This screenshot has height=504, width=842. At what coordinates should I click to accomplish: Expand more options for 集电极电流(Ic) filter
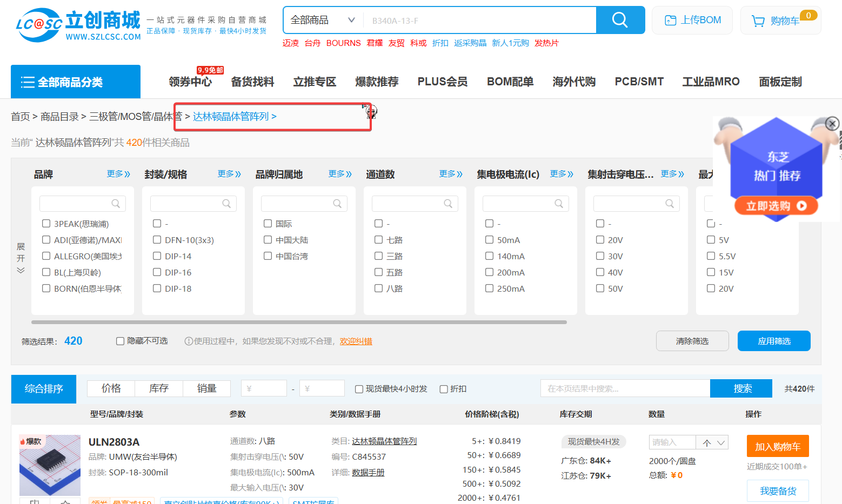coord(562,174)
